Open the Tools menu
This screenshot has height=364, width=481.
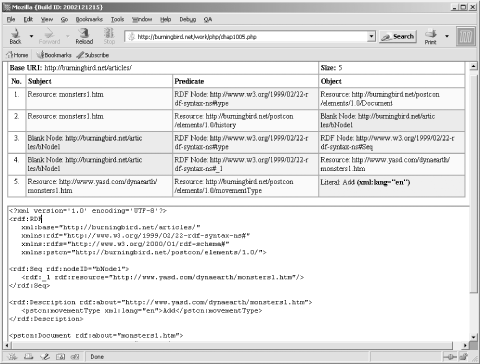coord(117,19)
